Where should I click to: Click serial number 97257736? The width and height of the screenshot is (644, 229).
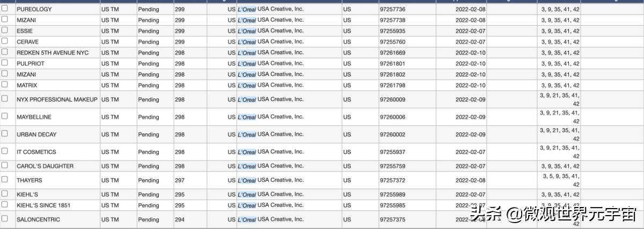coord(392,10)
